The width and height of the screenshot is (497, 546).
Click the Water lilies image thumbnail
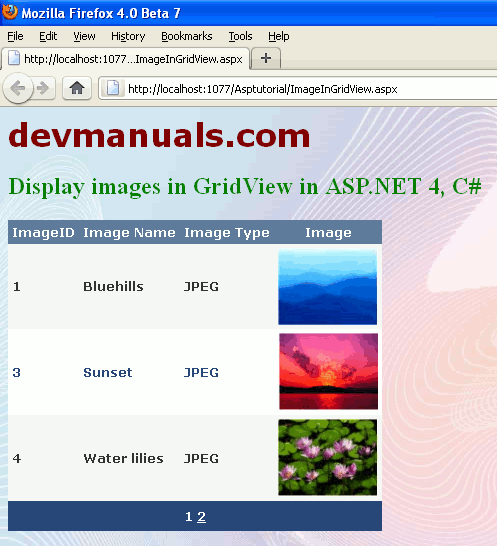(x=328, y=457)
